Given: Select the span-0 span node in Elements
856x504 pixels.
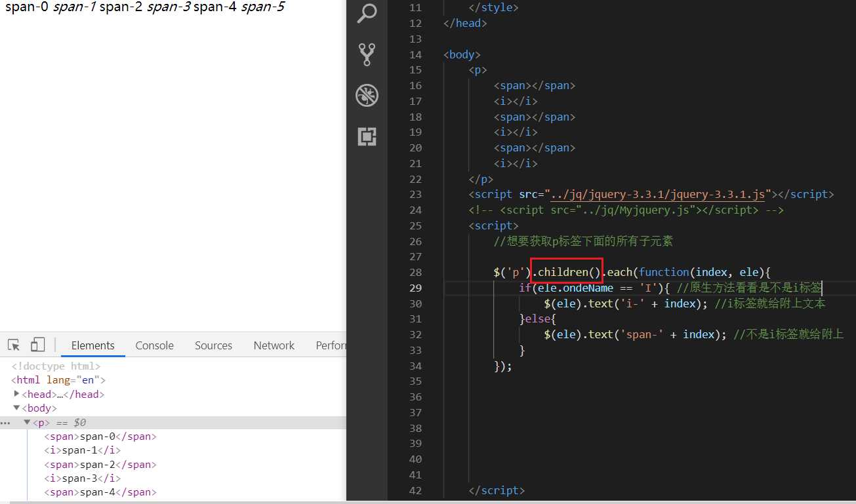Looking at the screenshot, I should [x=101, y=436].
